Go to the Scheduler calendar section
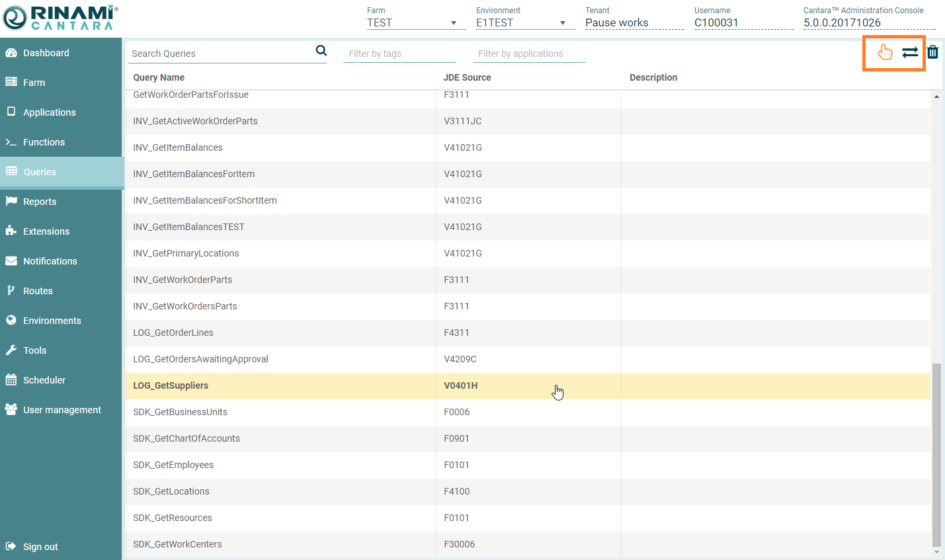The image size is (945, 560). pos(44,380)
